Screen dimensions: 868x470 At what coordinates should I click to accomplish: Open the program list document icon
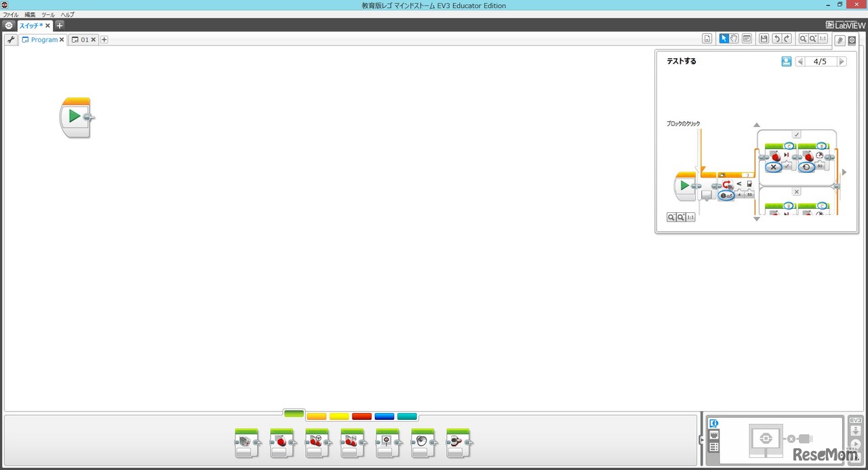click(x=707, y=39)
